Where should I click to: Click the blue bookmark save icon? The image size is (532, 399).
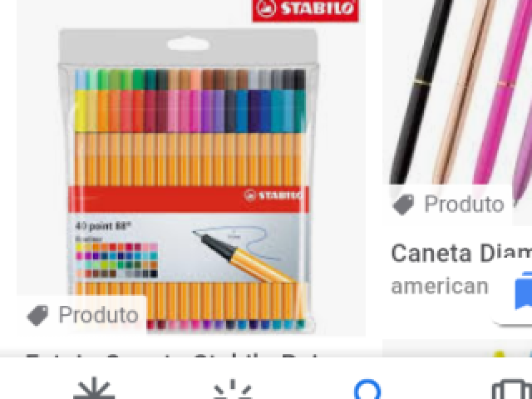pos(523,290)
